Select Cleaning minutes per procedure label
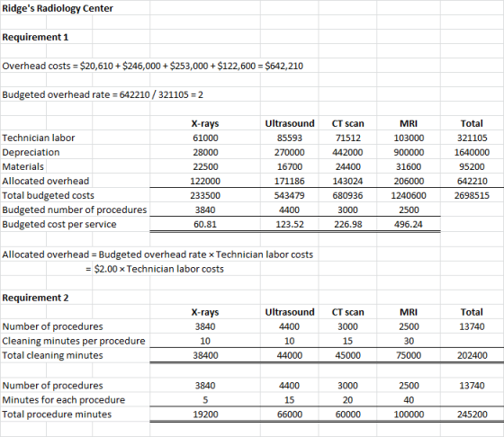 74,342
